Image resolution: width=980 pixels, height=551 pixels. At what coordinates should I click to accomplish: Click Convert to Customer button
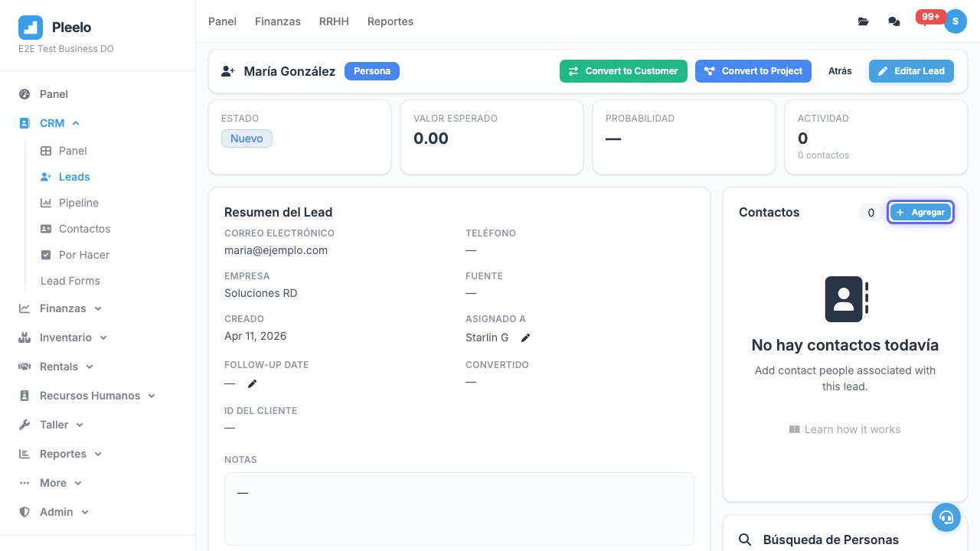click(623, 71)
